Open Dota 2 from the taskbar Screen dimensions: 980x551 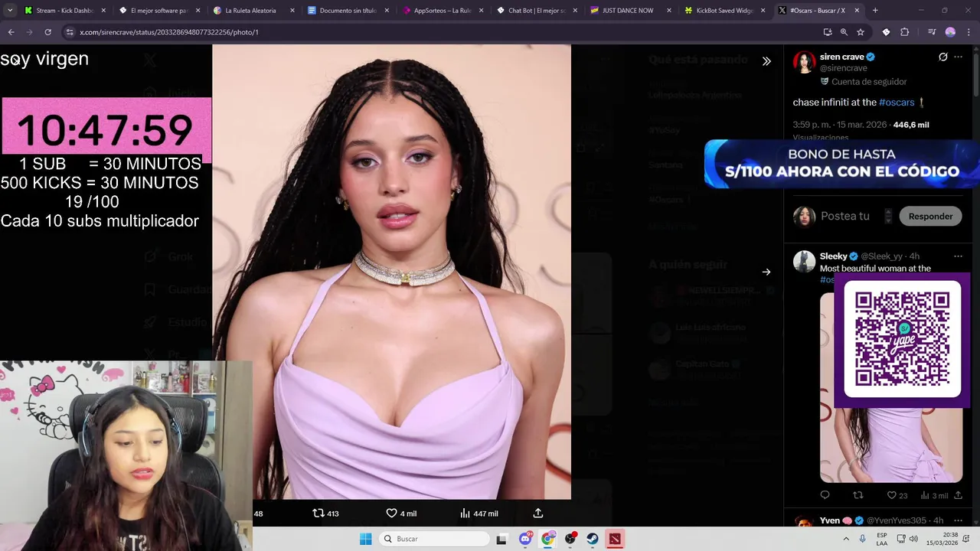coord(615,539)
